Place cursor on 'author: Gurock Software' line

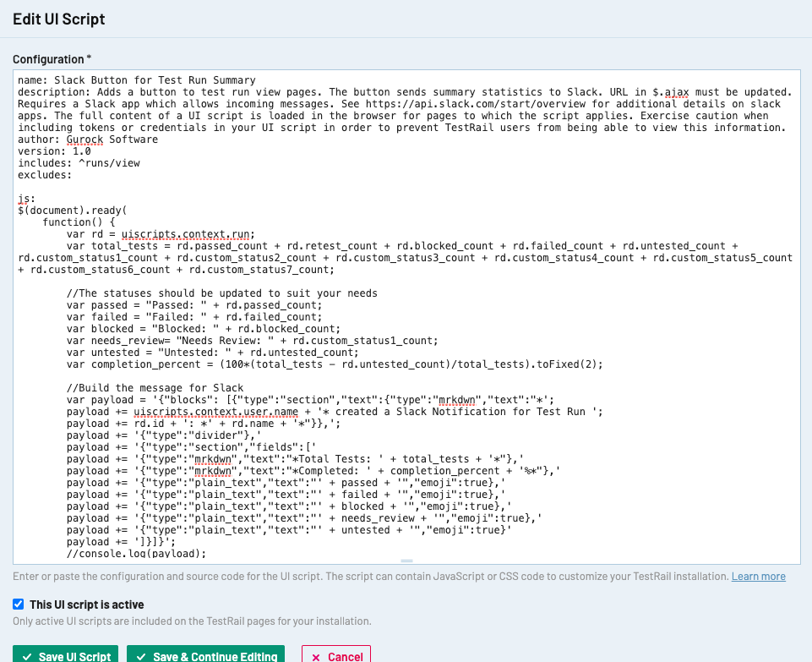[87, 140]
